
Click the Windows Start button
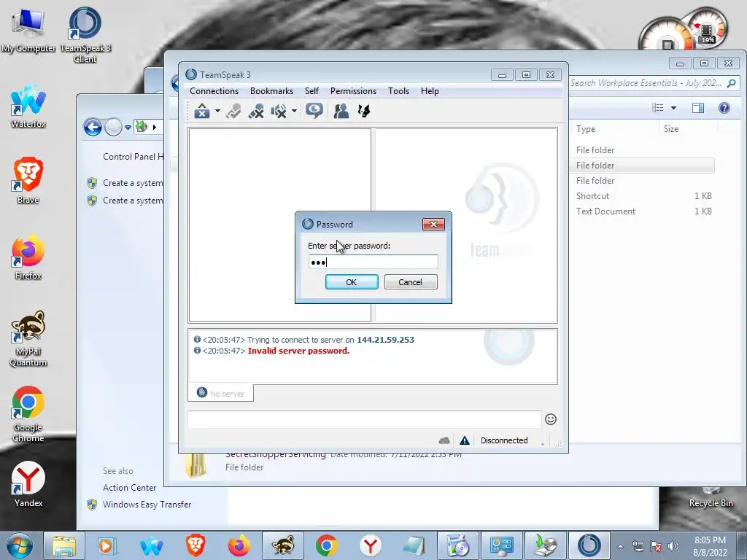point(19,545)
